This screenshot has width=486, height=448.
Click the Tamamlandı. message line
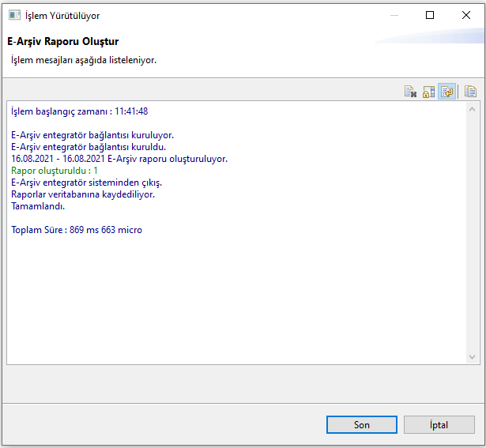click(38, 206)
